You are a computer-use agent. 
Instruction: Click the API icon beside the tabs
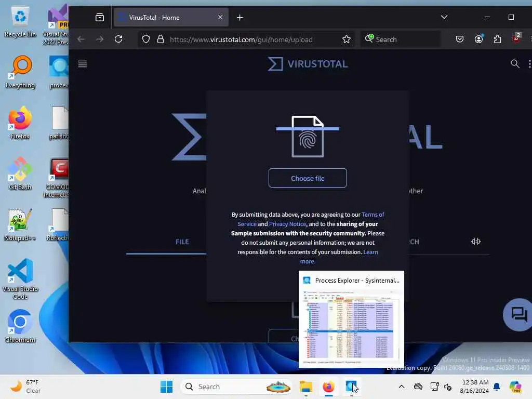pos(476,242)
